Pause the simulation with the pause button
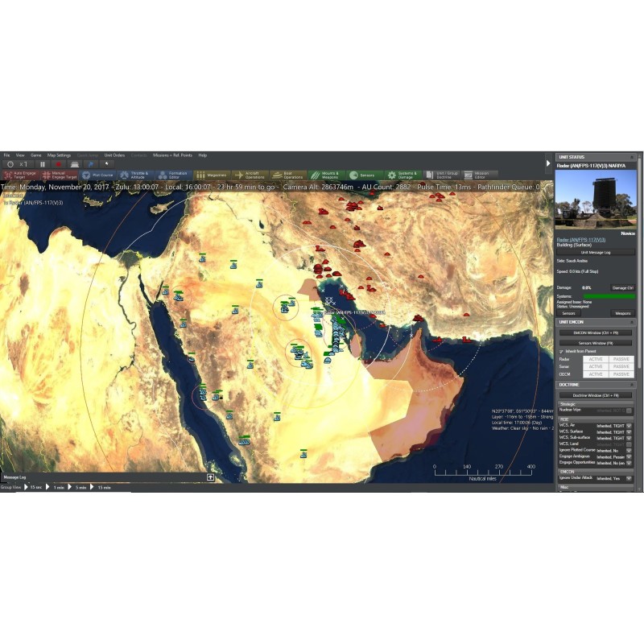The image size is (644, 644). pyautogui.click(x=43, y=164)
